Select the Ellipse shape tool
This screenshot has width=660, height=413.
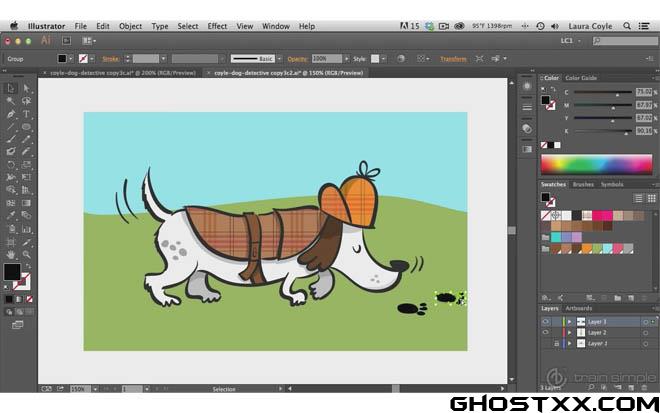26,127
